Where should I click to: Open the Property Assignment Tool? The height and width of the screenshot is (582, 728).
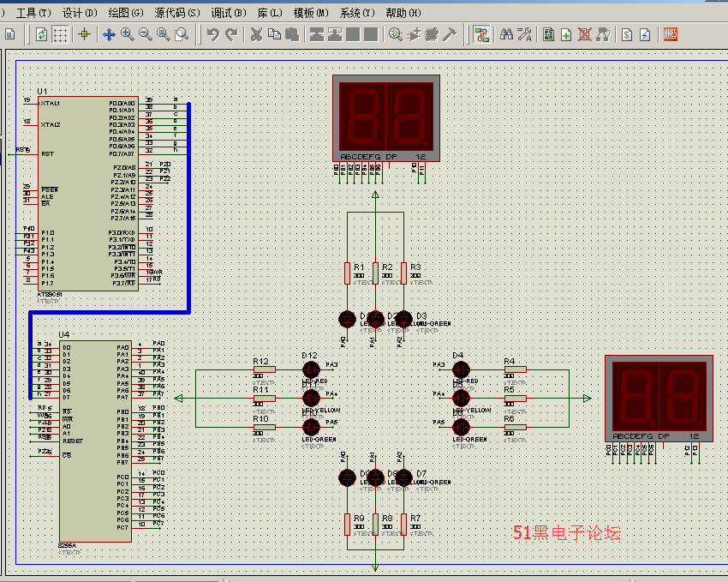(x=525, y=34)
